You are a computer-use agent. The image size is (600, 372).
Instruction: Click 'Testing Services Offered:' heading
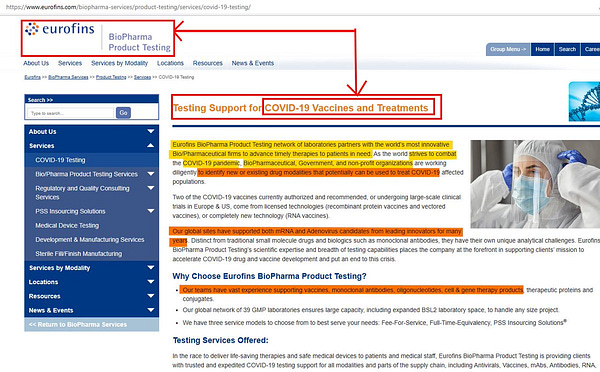[220, 340]
